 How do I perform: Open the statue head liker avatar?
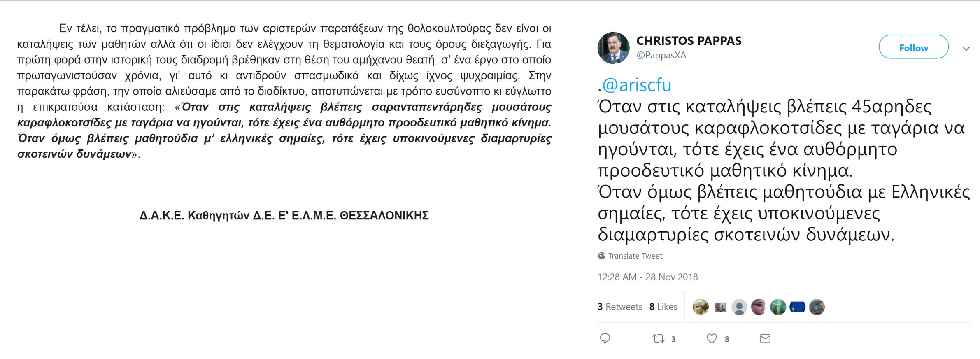[701, 307]
